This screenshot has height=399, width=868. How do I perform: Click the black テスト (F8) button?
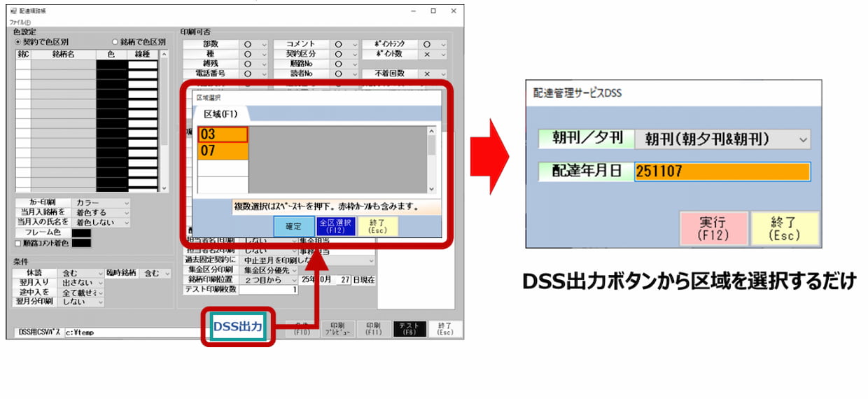click(x=409, y=329)
